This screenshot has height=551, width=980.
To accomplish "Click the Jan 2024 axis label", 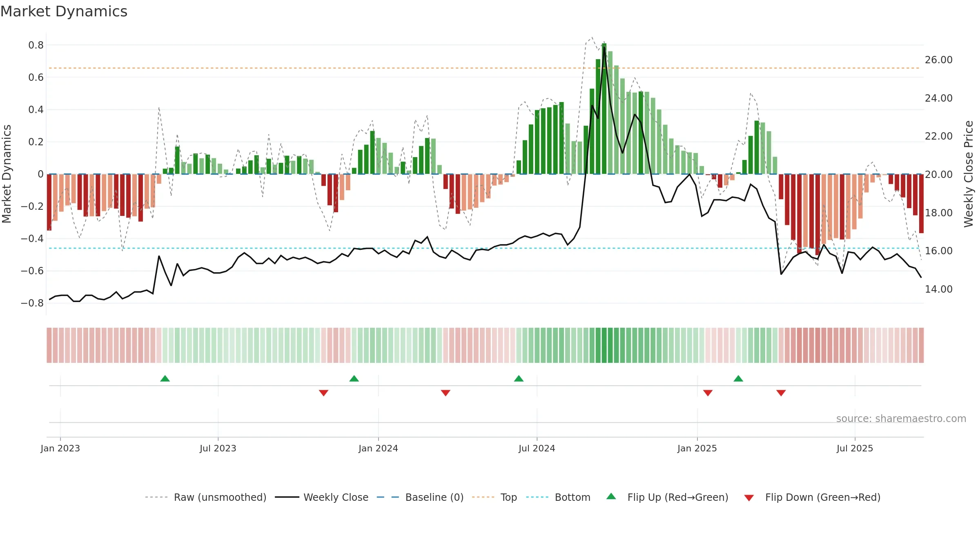I will tap(378, 448).
